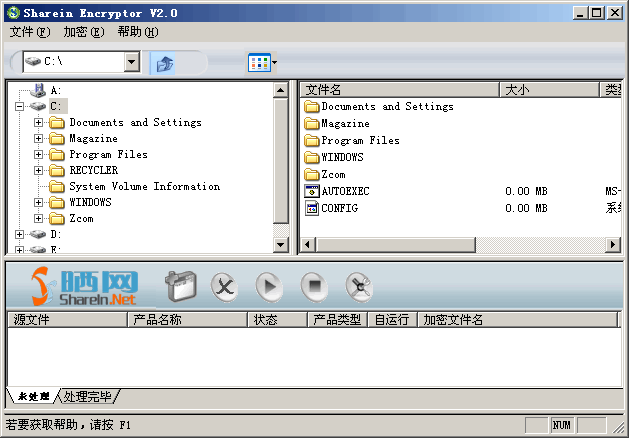Screen dimensions: 629x438
Task: Open the view mode dropdown arrow
Action: click(x=274, y=63)
